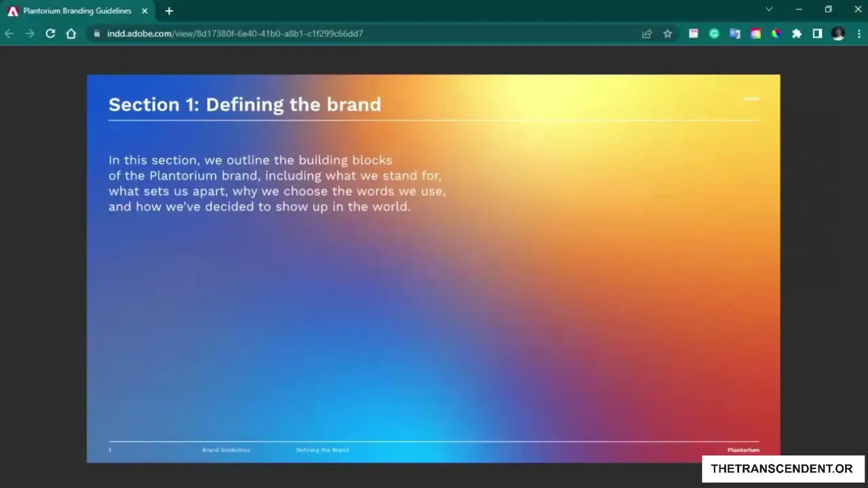The height and width of the screenshot is (488, 868).
Task: Click the 'Brand Guidelines' footer text
Action: (x=226, y=450)
